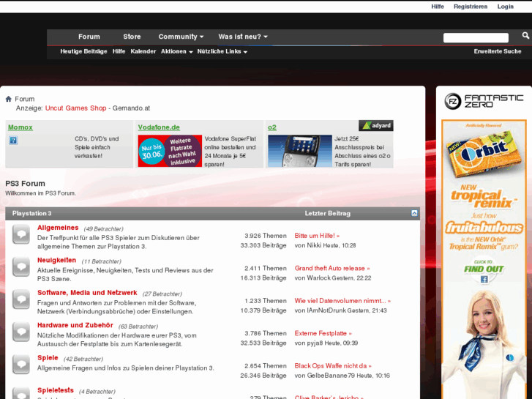The image size is (532, 399).
Task: Click 'von GelbeBanane79 Heute, 10:16' text
Action: tap(342, 376)
